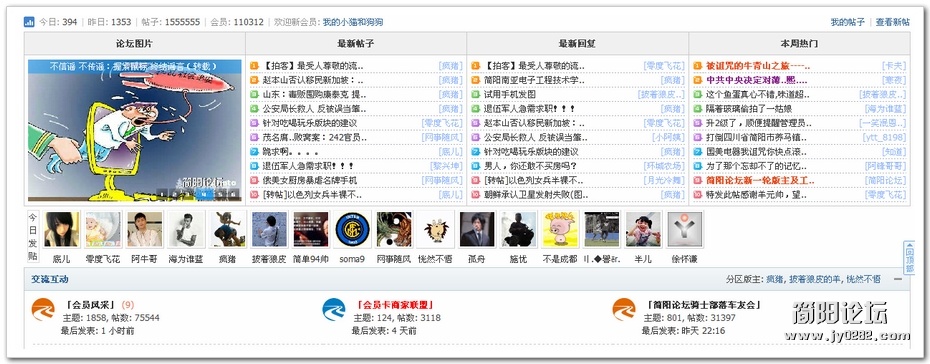Open the 「会员风采」 forum title link
This screenshot has width=930, height=364.
91,305
